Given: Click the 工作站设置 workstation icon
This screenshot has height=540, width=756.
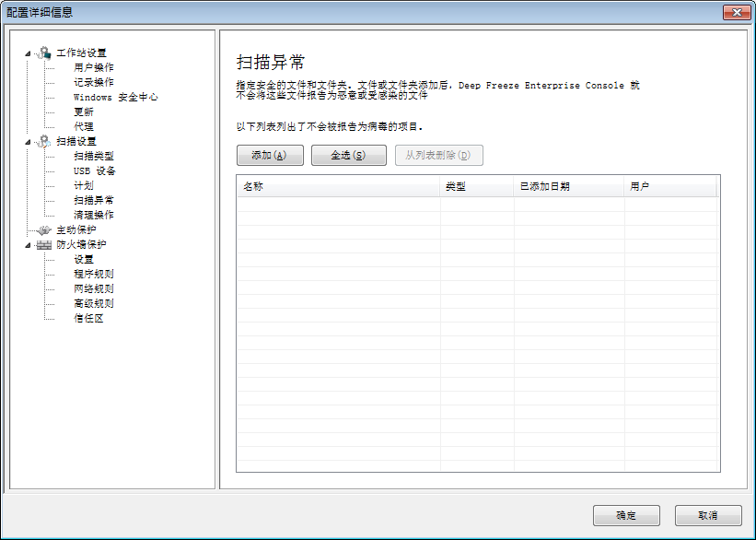Looking at the screenshot, I should point(44,53).
